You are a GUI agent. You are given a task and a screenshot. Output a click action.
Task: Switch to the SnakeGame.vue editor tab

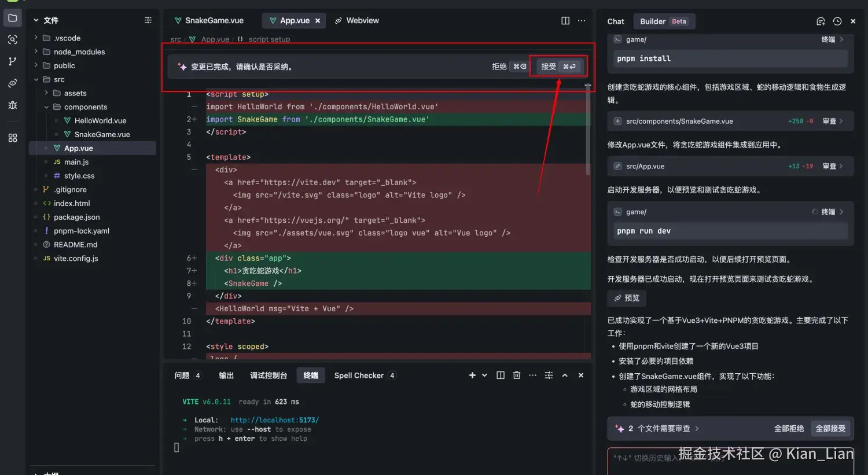click(209, 21)
